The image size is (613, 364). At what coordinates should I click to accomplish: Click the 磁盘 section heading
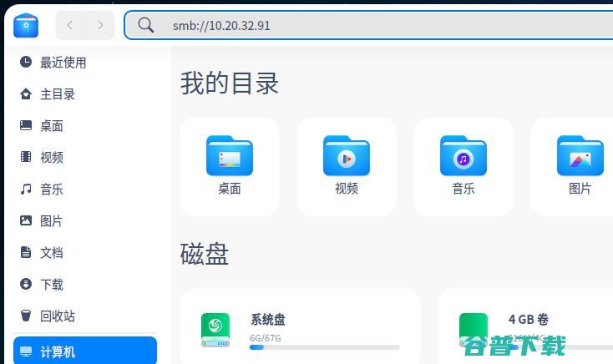tap(205, 254)
